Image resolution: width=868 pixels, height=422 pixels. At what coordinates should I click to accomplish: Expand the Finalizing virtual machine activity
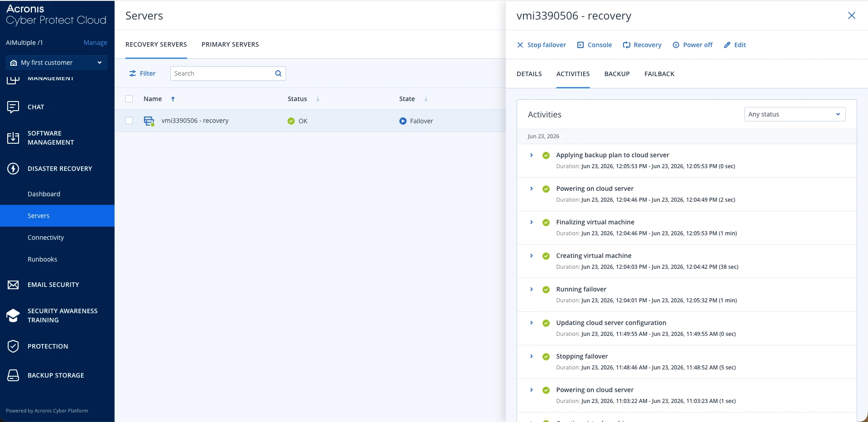click(532, 222)
